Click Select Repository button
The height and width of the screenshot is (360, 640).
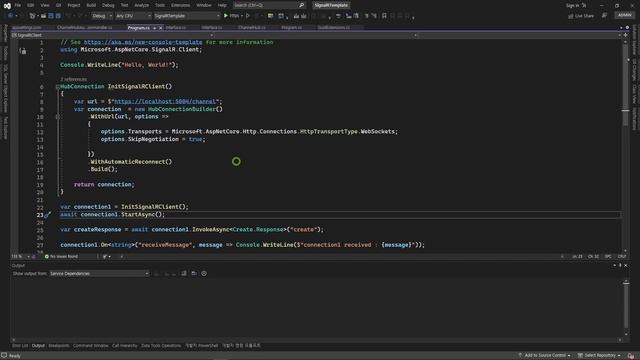coord(599,356)
